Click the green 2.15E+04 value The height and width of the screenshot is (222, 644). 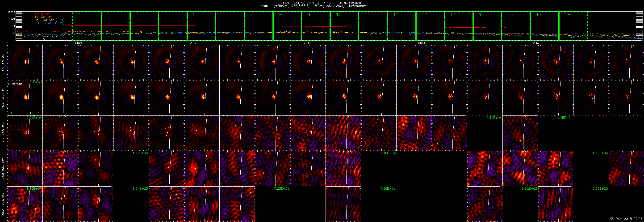click(x=565, y=118)
